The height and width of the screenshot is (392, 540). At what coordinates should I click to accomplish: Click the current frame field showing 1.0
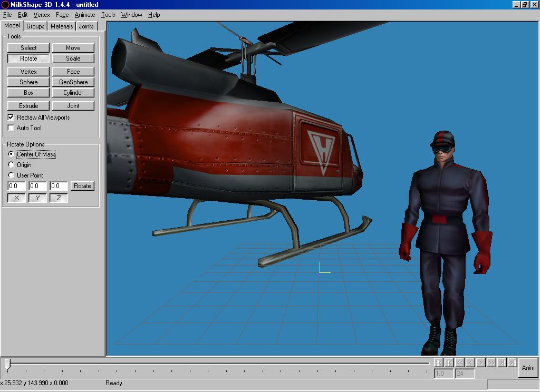[443, 374]
